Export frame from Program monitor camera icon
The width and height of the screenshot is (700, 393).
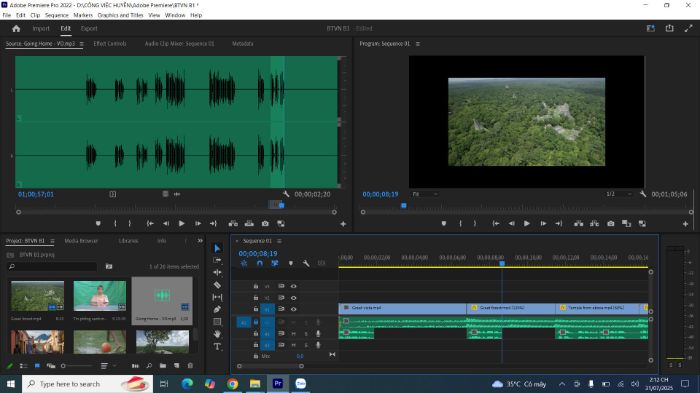pyautogui.click(x=610, y=223)
